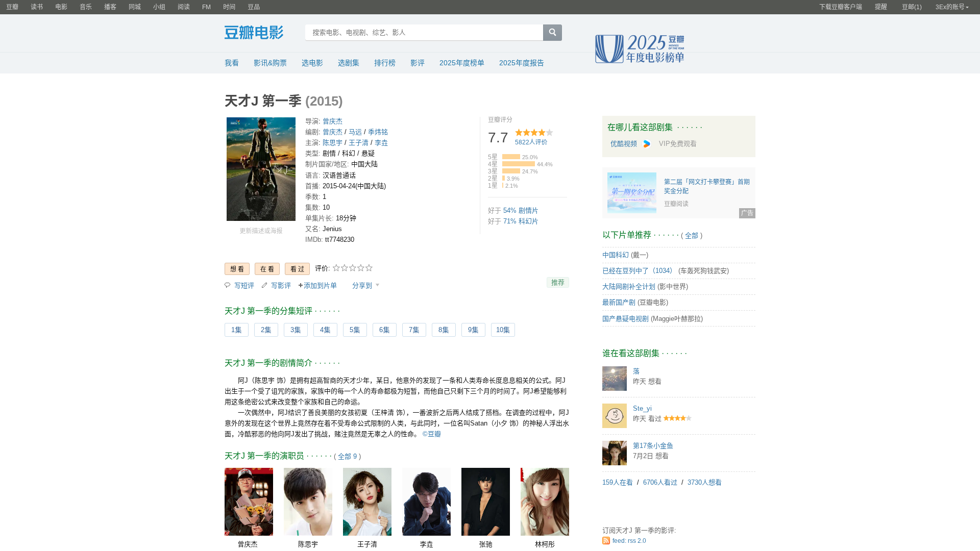The image size is (980, 551).
Task: Open episode 1集
Action: click(x=236, y=330)
